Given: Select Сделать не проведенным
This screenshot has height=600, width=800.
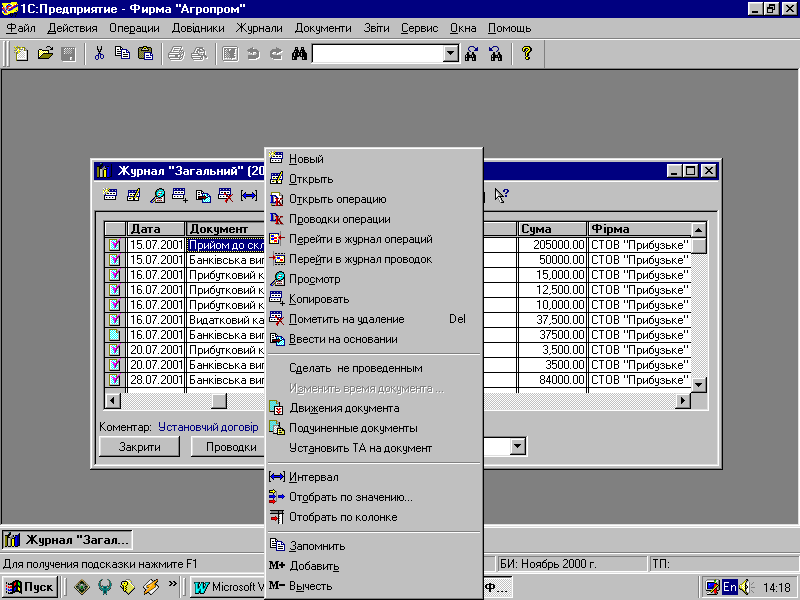Looking at the screenshot, I should [x=373, y=368].
